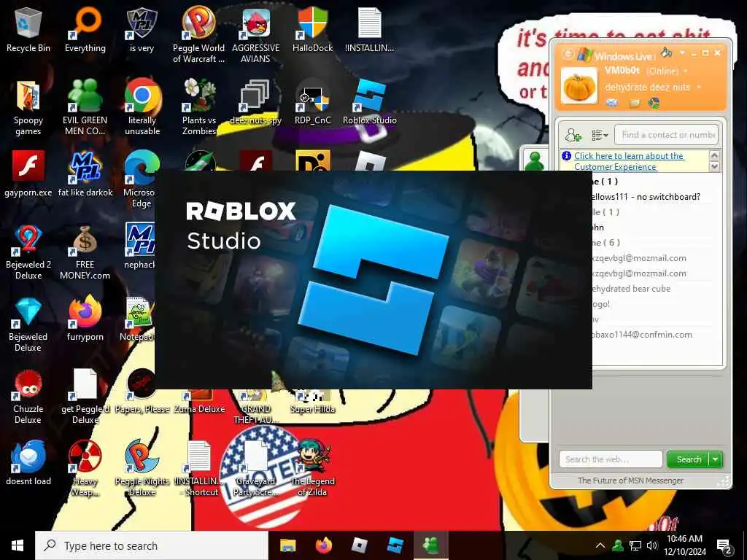Select the Bejeweled 2 Deluxe shortcut
747x560 pixels.
pos(28,252)
